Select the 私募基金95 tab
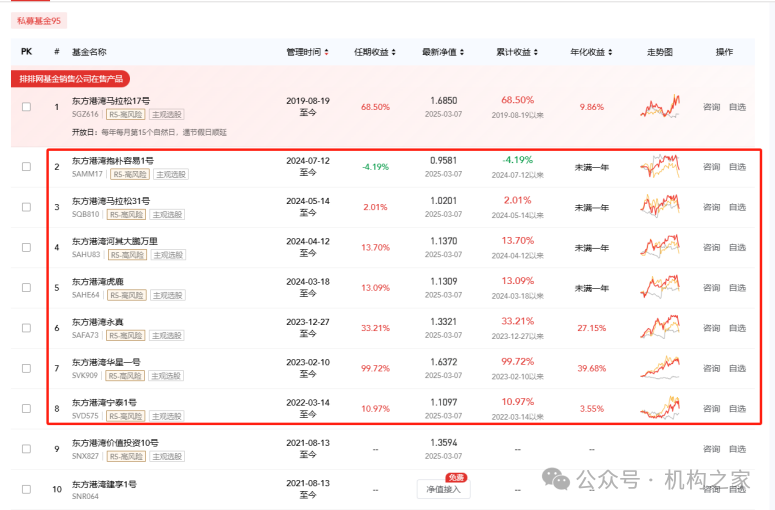 tap(39, 21)
